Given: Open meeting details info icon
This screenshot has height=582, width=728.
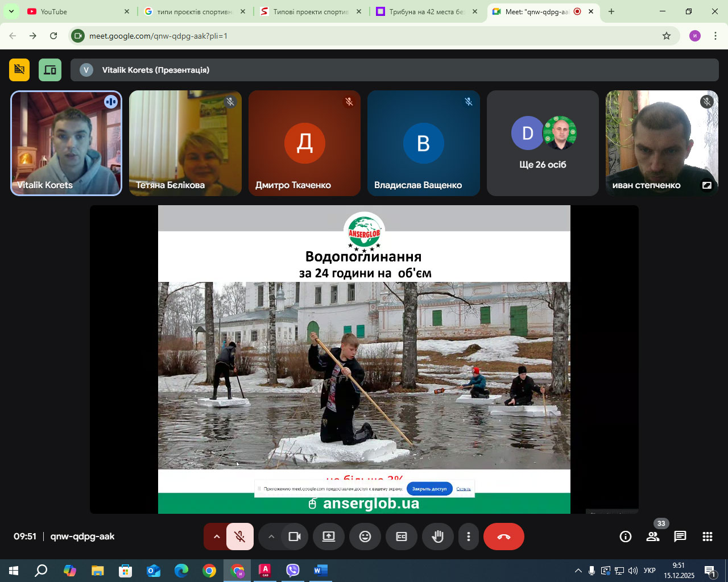Looking at the screenshot, I should 626,537.
